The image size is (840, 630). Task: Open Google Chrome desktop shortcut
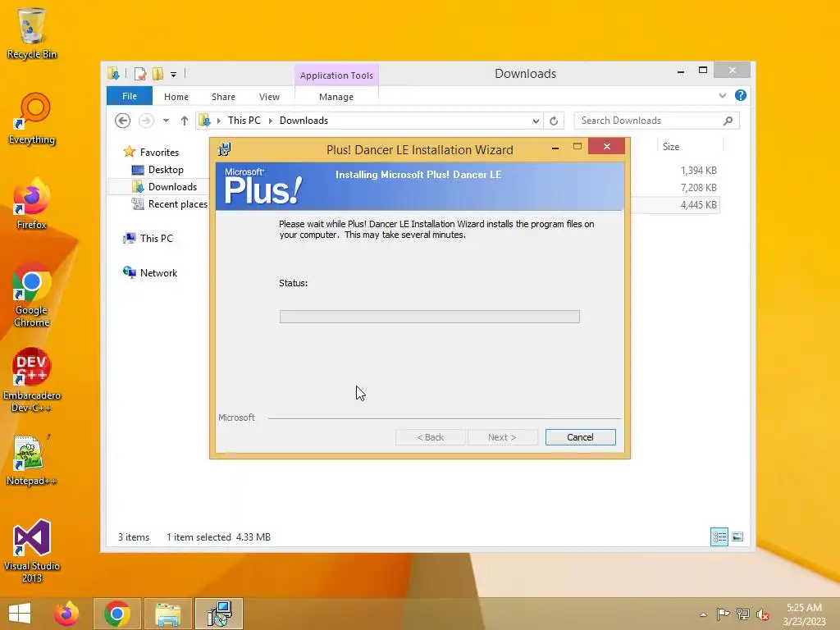pos(32,294)
